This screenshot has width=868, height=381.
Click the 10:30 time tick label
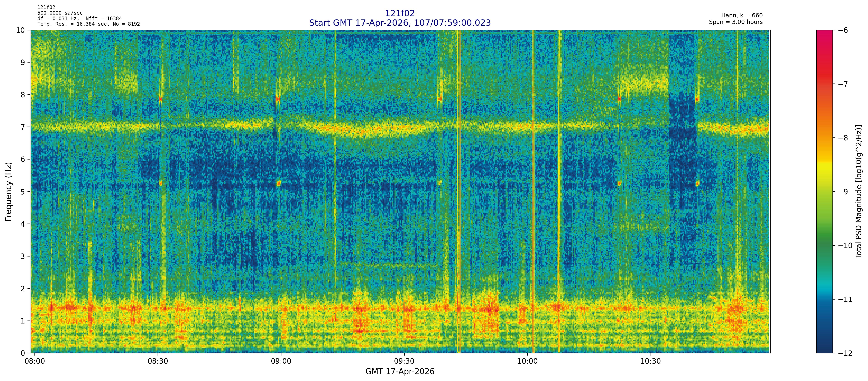(x=650, y=362)
